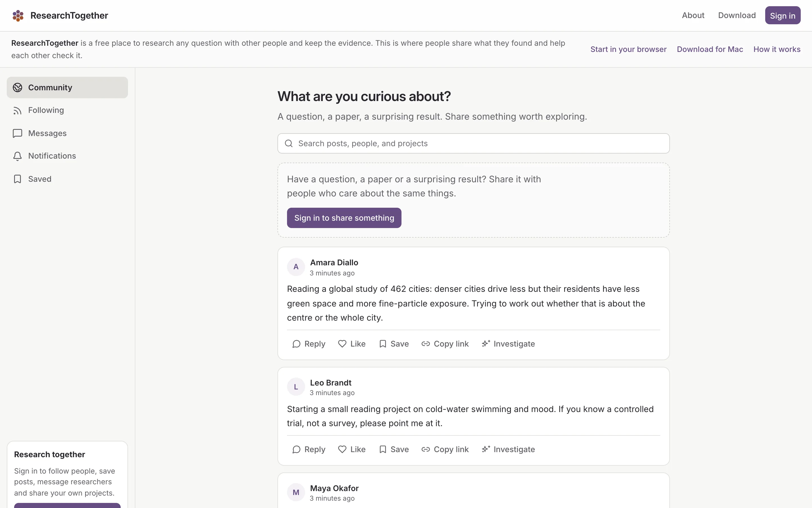This screenshot has width=812, height=508.
Task: Select Following in the sidebar
Action: (67, 110)
